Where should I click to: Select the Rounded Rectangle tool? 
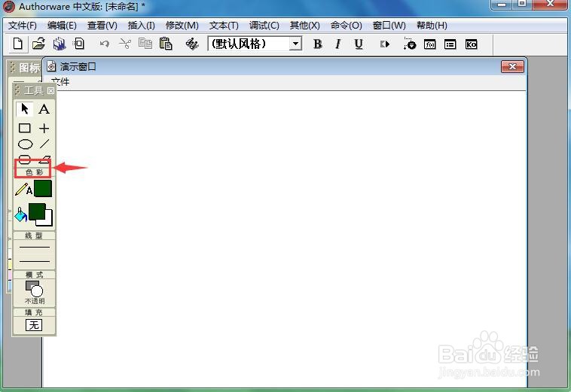[x=25, y=160]
